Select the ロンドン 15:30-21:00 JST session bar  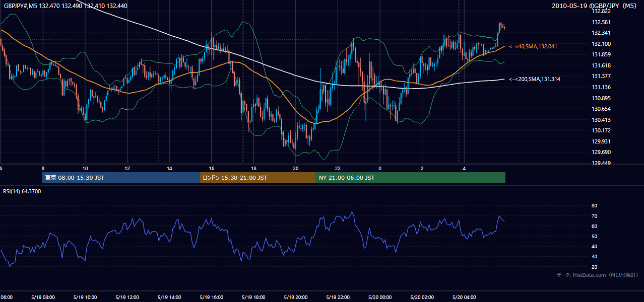point(258,178)
